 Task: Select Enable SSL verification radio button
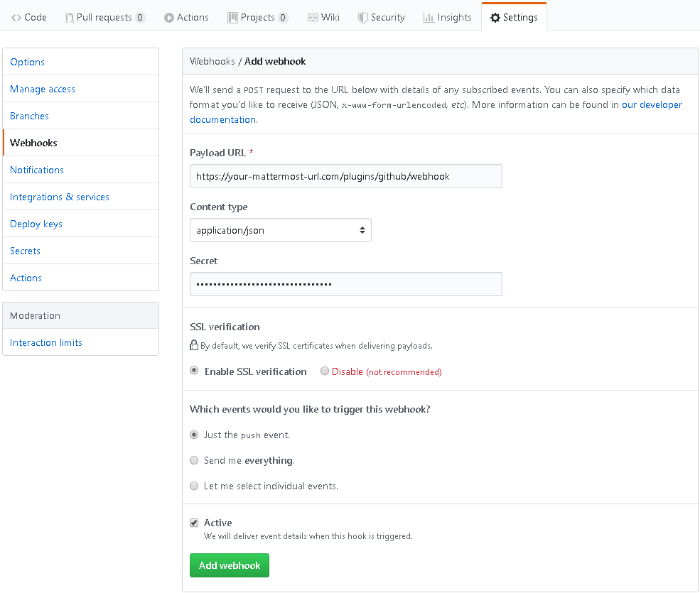[194, 371]
